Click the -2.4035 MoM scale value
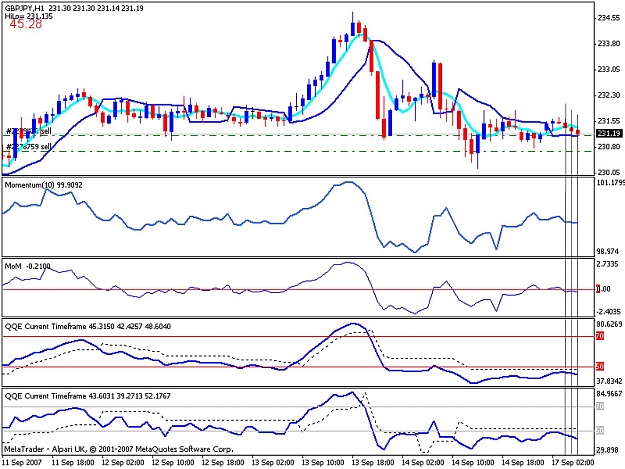Viewport: 625px width, 469px height. [x=608, y=311]
